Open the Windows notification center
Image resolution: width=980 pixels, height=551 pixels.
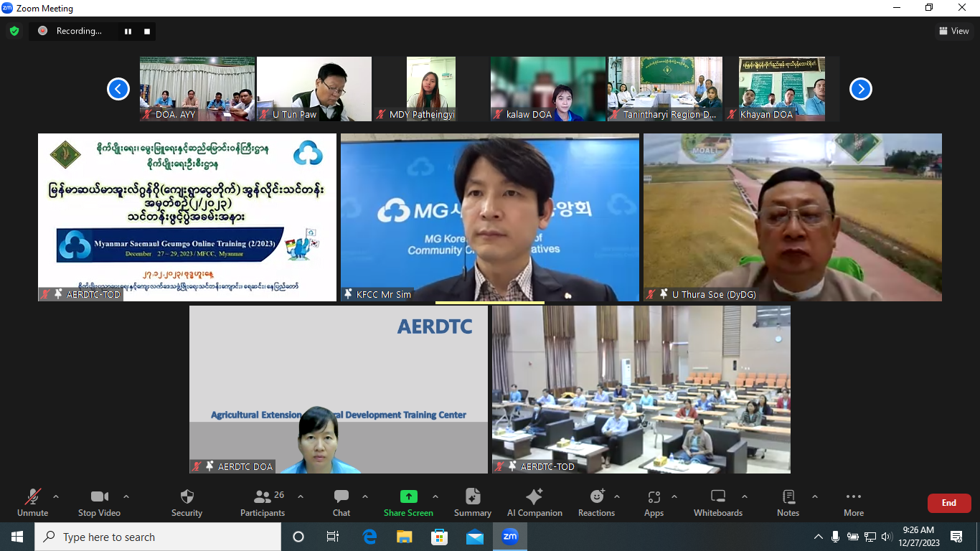click(956, 537)
